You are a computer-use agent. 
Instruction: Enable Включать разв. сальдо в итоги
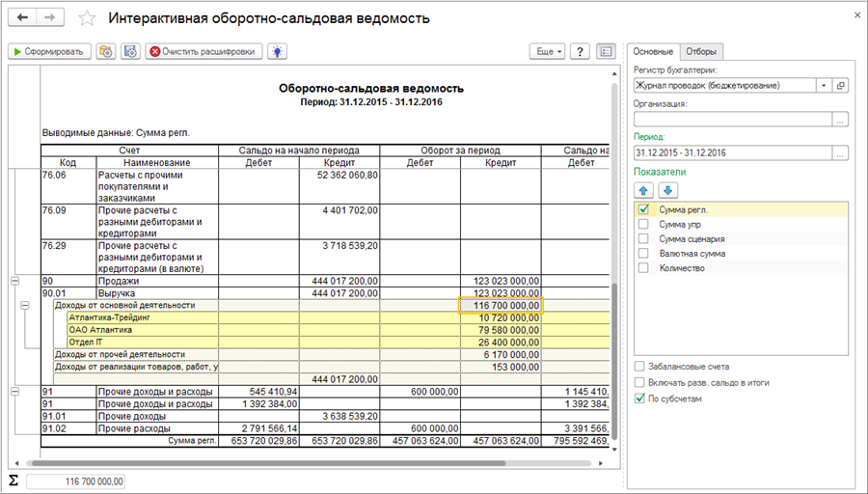(x=640, y=382)
